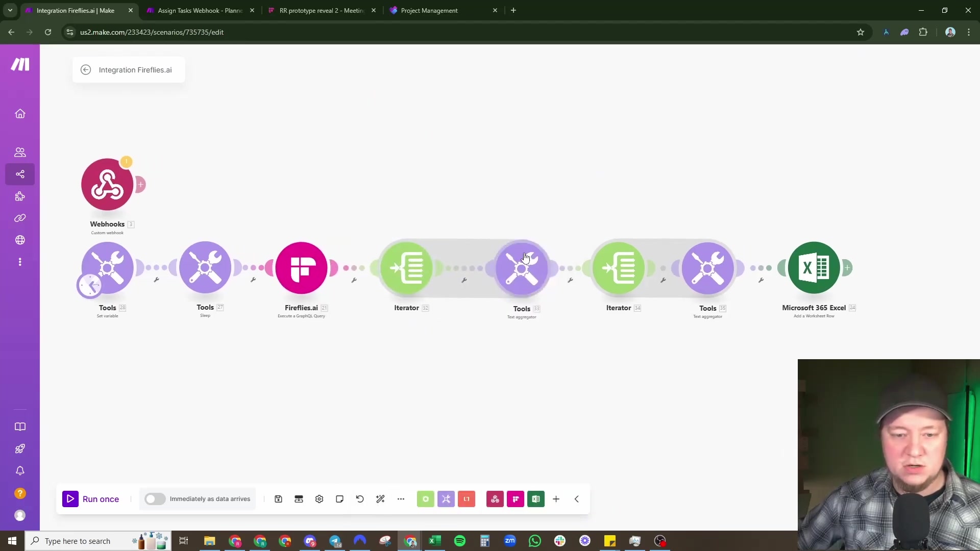Open Notes toolbar icon
The image size is (980, 551).
[339, 499]
